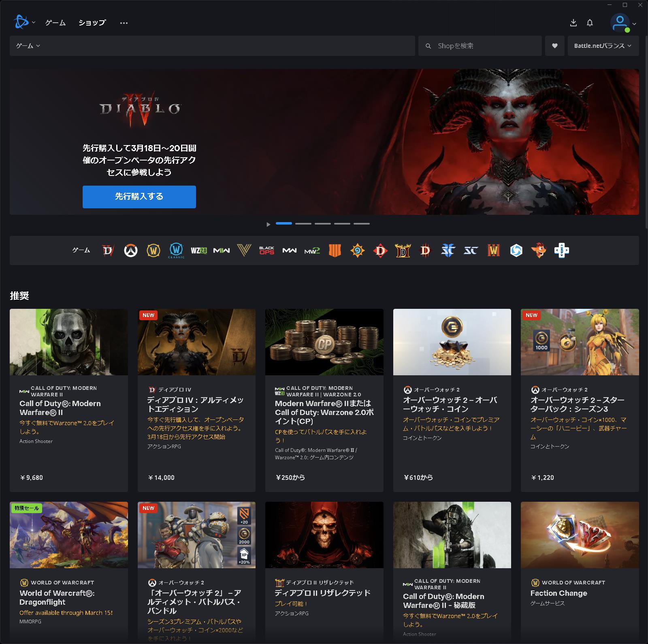The height and width of the screenshot is (644, 648).
Task: Select the WoW Classic icon
Action: [176, 250]
